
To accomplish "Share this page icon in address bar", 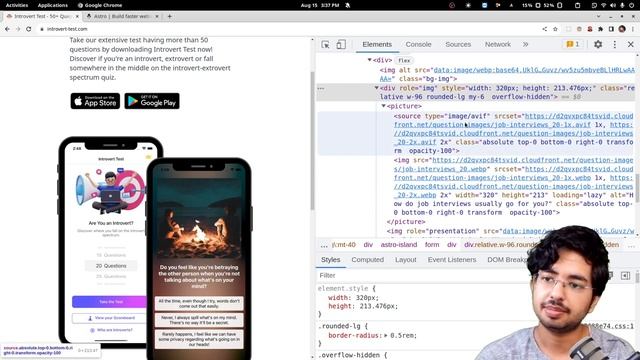I will pos(544,29).
